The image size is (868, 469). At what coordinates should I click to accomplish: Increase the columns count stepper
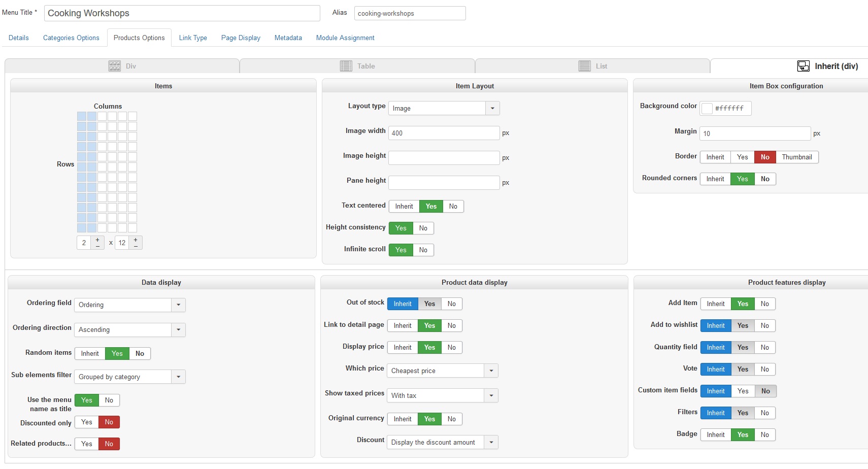97,240
